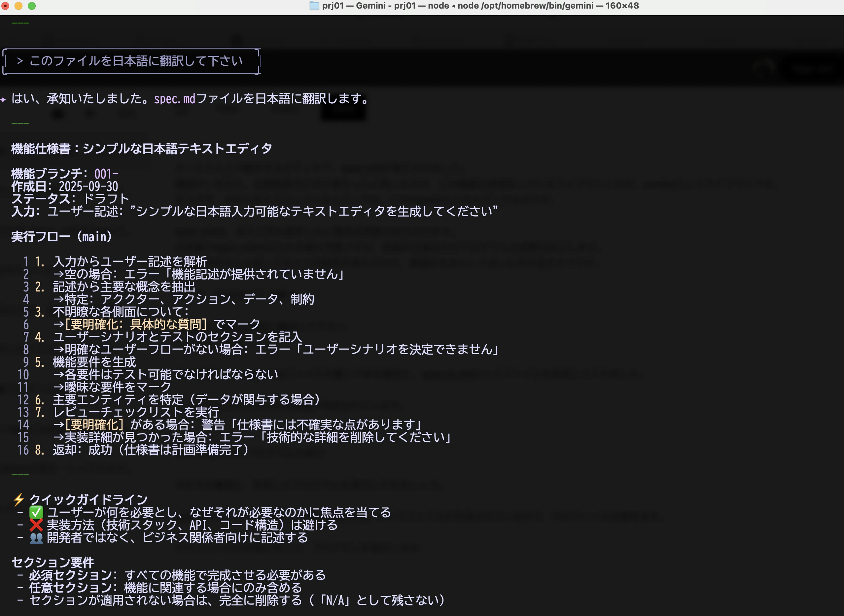This screenshot has width=844, height=616.
Task: Click the bold label 任意セクション
Action: 71,588
